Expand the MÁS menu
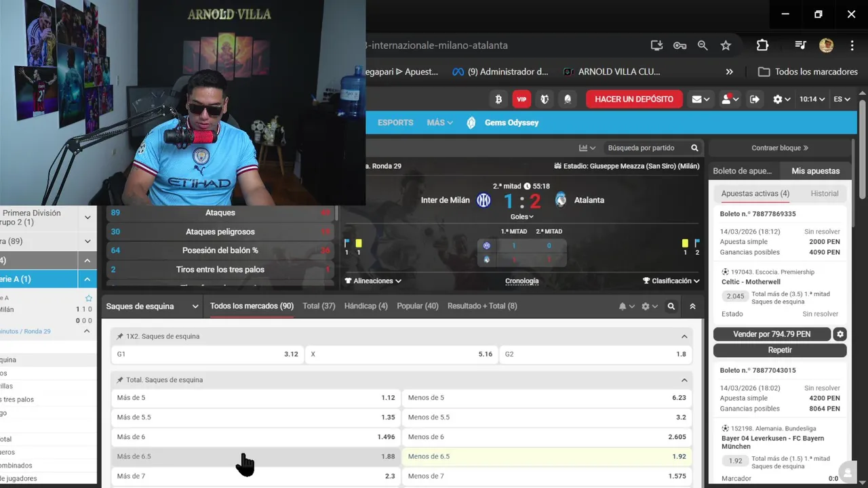Image resolution: width=868 pixels, height=488 pixels. [x=440, y=123]
